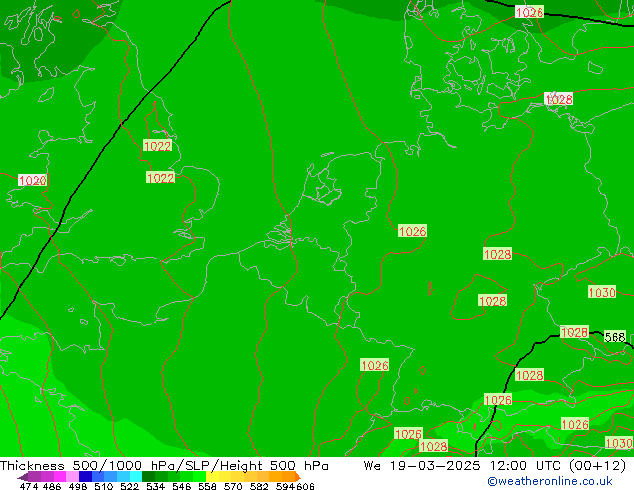Select the darkest green legend swatch above 534

click(148, 477)
